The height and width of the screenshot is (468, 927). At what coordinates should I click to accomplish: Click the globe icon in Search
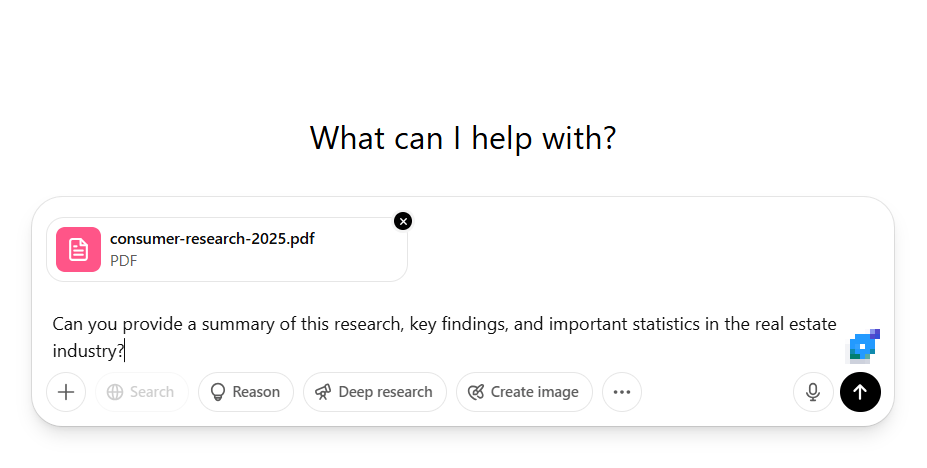(x=115, y=392)
